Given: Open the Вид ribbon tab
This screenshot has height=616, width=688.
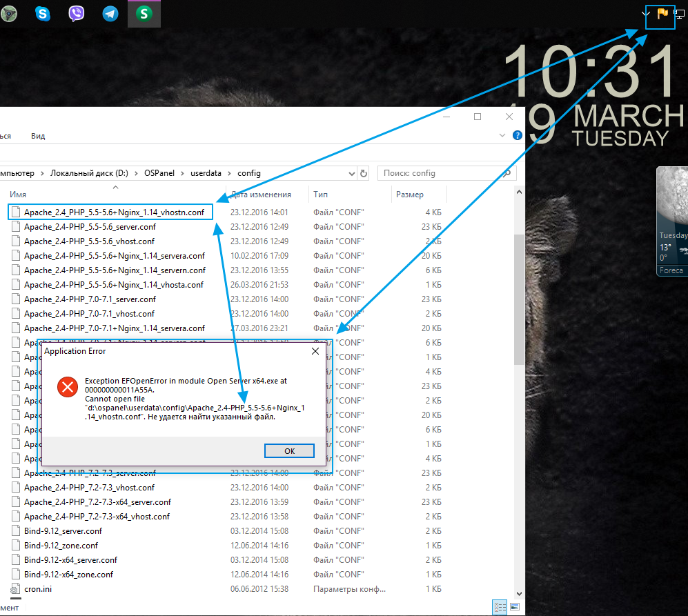Looking at the screenshot, I should [38, 136].
